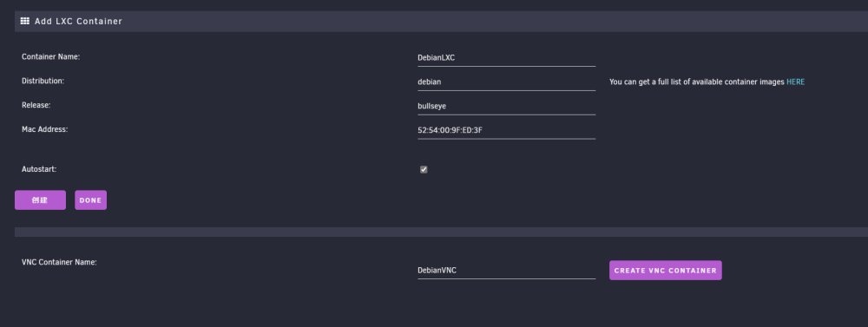868x327 pixels.
Task: Click the Add LXC Container header title
Action: (x=78, y=21)
